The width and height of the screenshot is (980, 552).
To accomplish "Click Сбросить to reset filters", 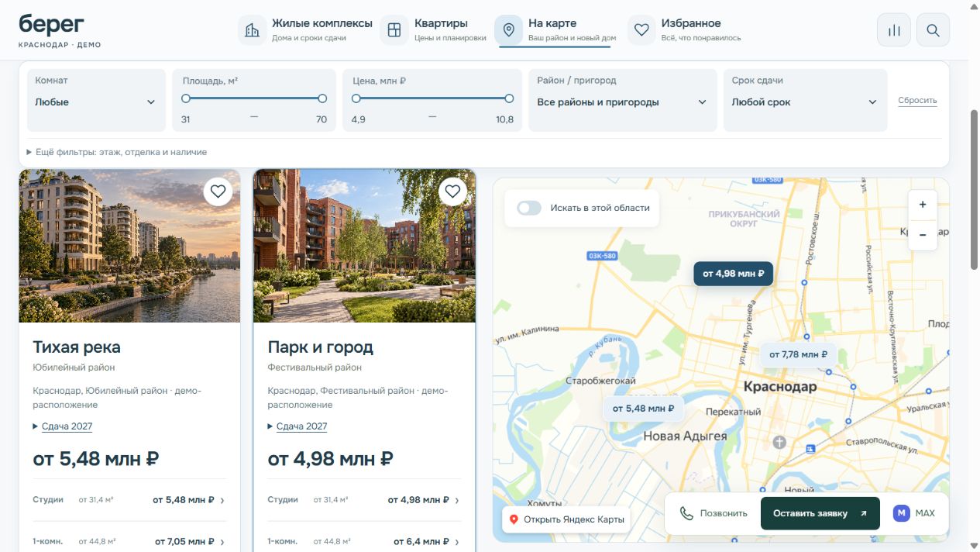I will click(917, 101).
